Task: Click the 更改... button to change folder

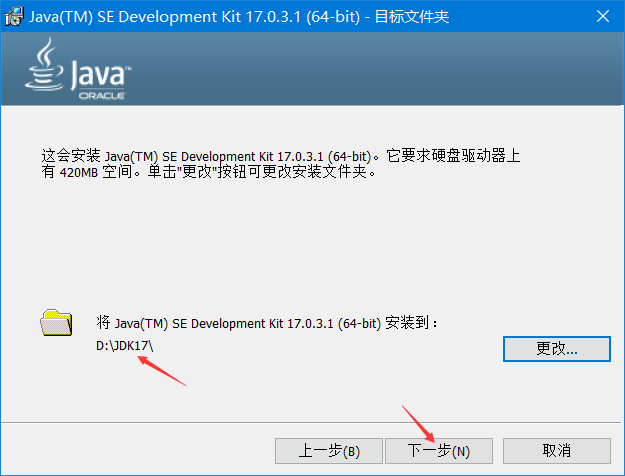Action: pos(556,349)
